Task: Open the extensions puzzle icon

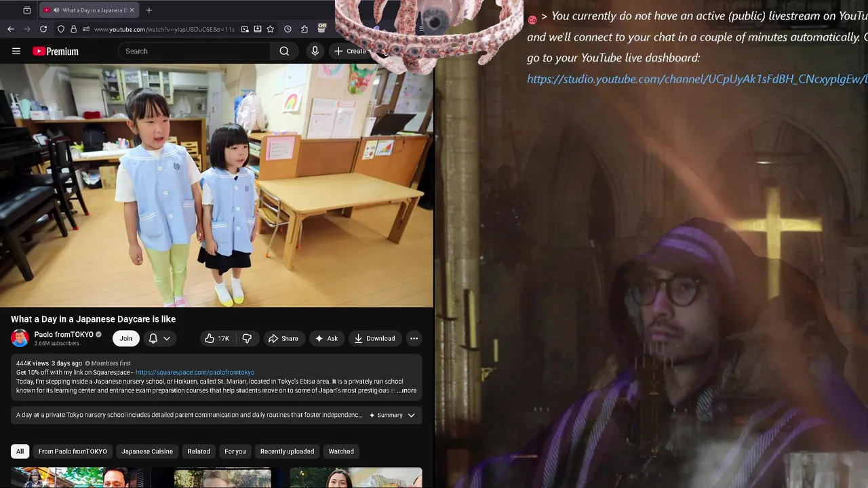Action: click(x=304, y=29)
